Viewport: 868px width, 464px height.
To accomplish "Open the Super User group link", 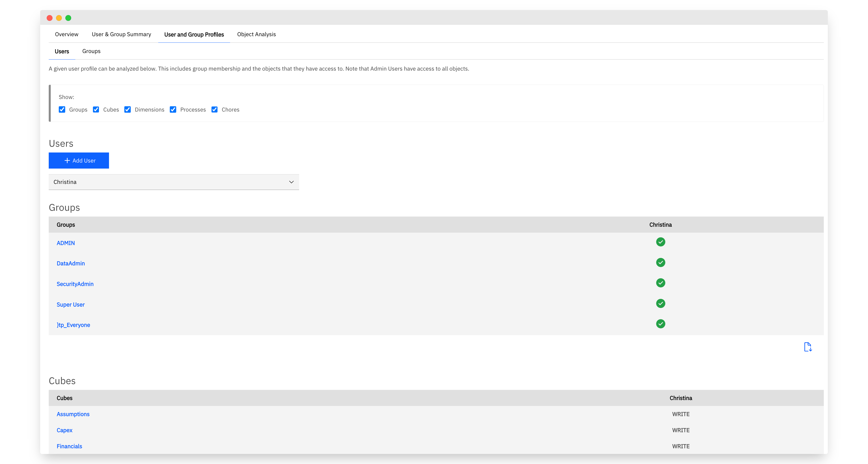I will pyautogui.click(x=71, y=305).
